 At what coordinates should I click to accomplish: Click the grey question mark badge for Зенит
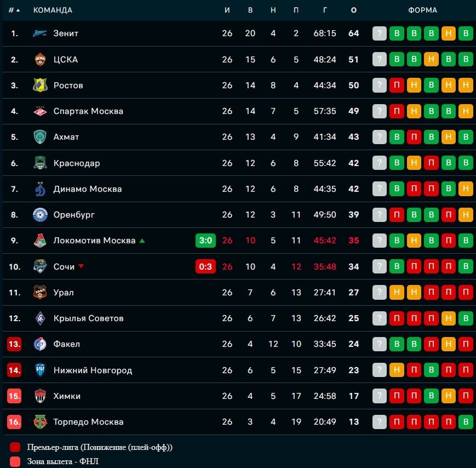[380, 33]
